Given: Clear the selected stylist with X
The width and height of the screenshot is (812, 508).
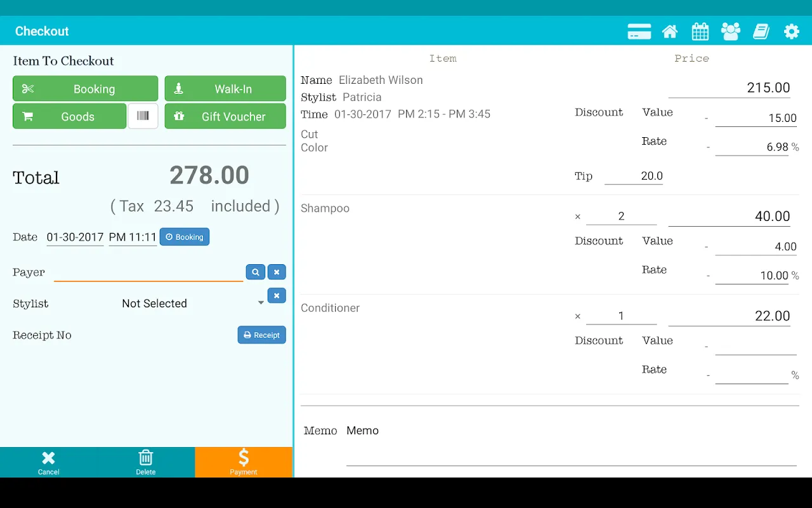Looking at the screenshot, I should [277, 295].
